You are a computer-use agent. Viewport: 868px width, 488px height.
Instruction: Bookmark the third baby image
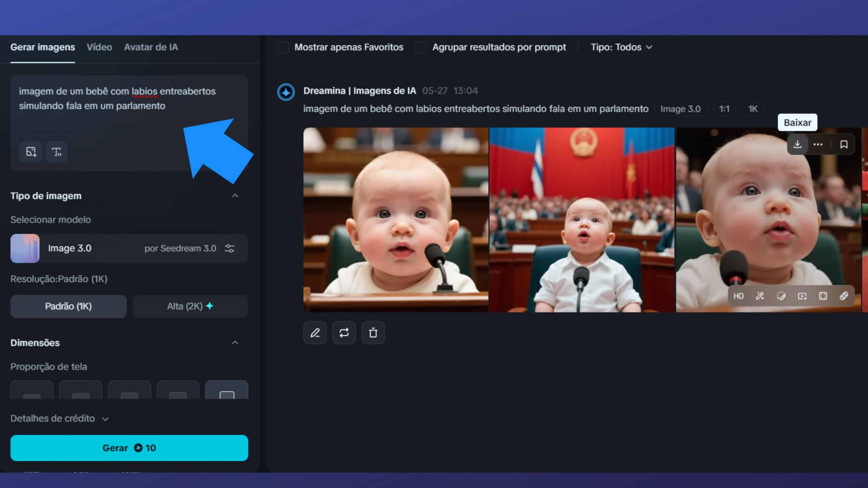coord(844,145)
